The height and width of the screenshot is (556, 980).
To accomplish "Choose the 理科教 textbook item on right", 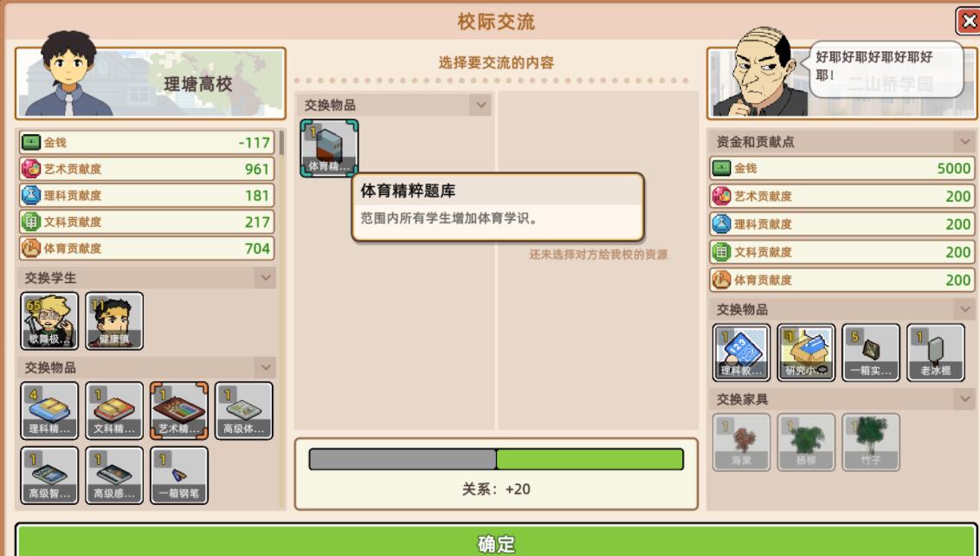I will tap(741, 352).
